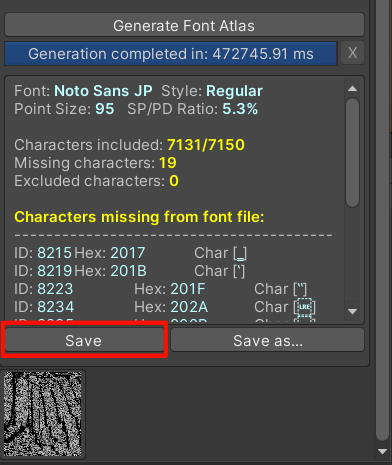Click the LRE character glyph icon
Viewport: 392px width, 465px height.
304,307
